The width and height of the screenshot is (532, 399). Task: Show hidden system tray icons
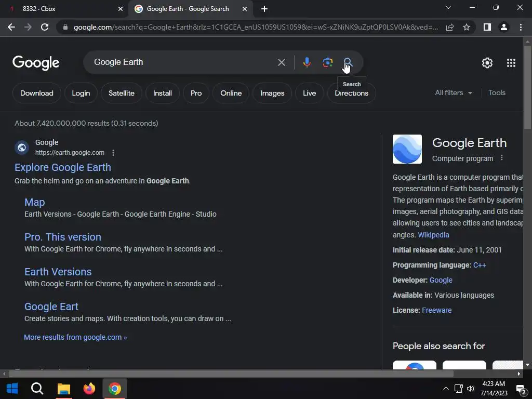(446, 389)
